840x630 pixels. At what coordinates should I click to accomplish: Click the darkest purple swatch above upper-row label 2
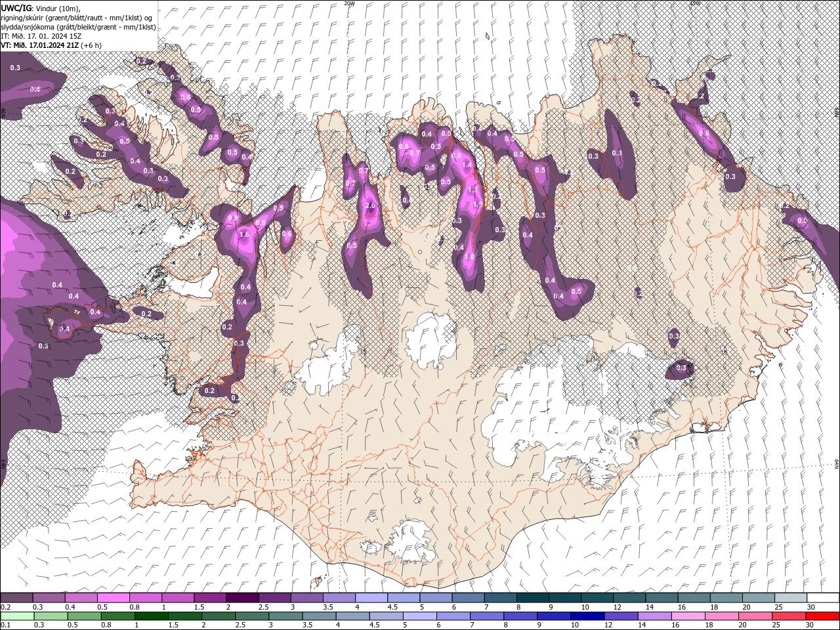242,598
